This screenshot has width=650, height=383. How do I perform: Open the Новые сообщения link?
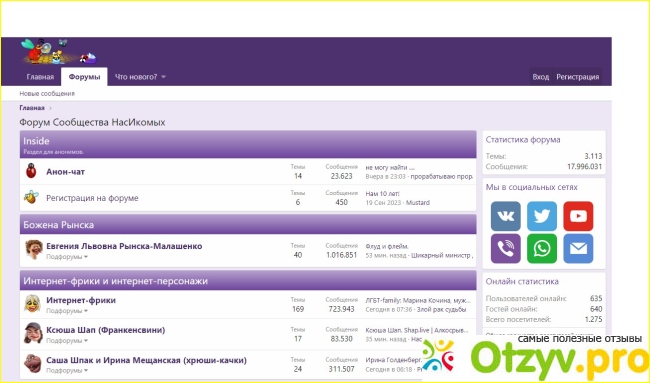coord(47,94)
